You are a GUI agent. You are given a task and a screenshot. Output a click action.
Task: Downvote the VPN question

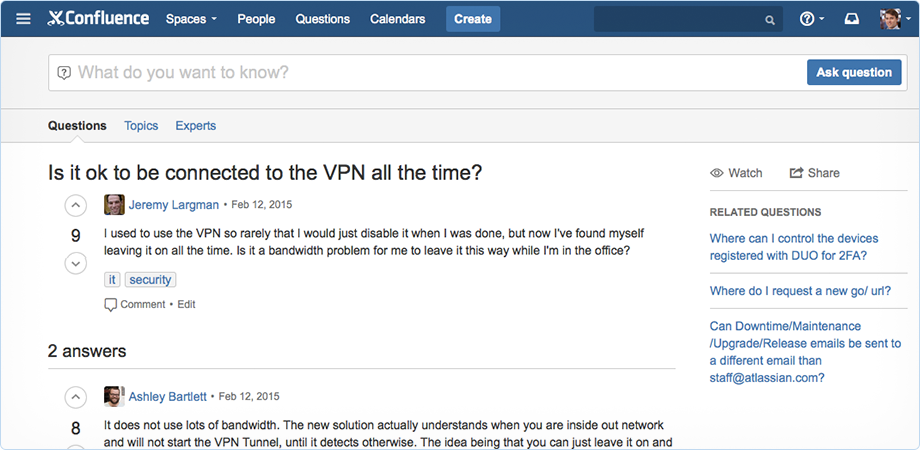pos(76,263)
